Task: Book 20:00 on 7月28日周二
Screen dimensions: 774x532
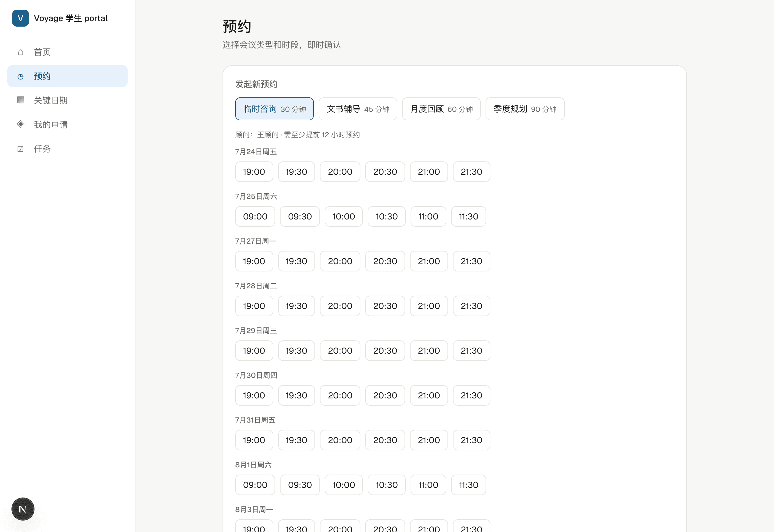Action: point(340,306)
